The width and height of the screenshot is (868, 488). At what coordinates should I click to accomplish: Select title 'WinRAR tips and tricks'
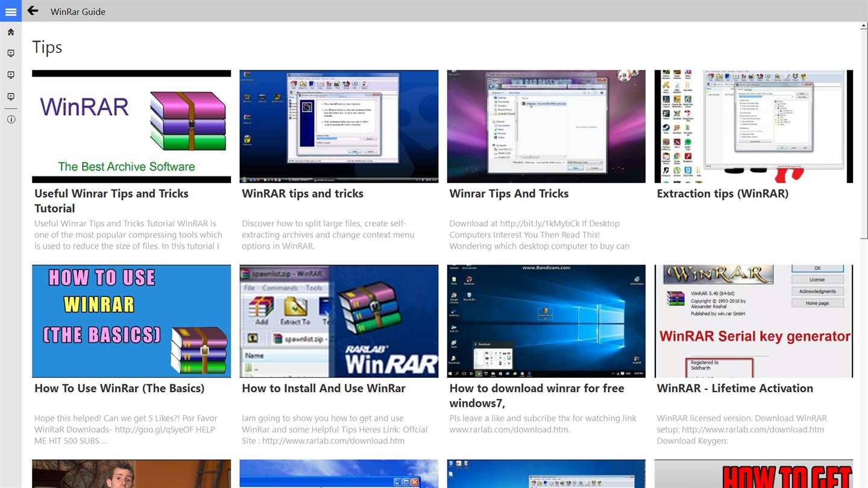coord(303,193)
